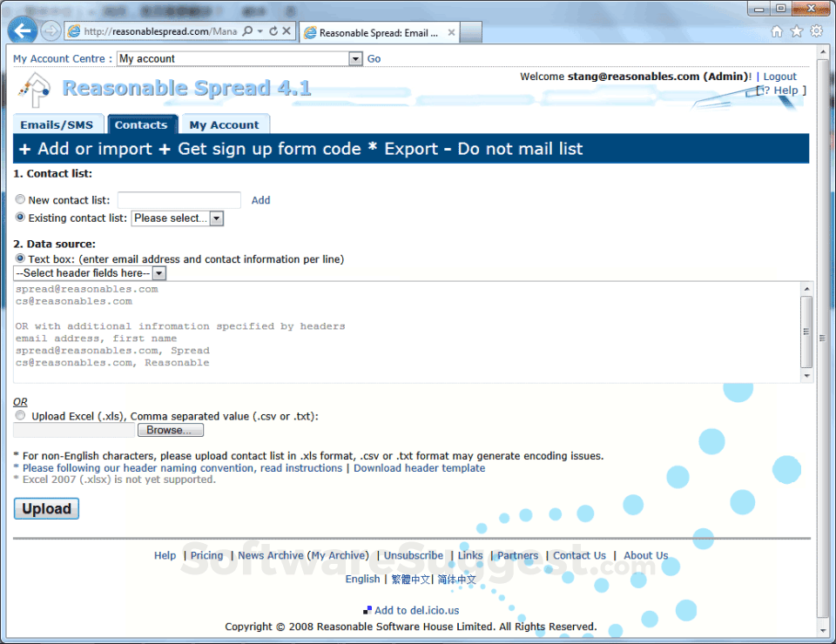
Task: Open the Help link in the header
Action: click(785, 90)
